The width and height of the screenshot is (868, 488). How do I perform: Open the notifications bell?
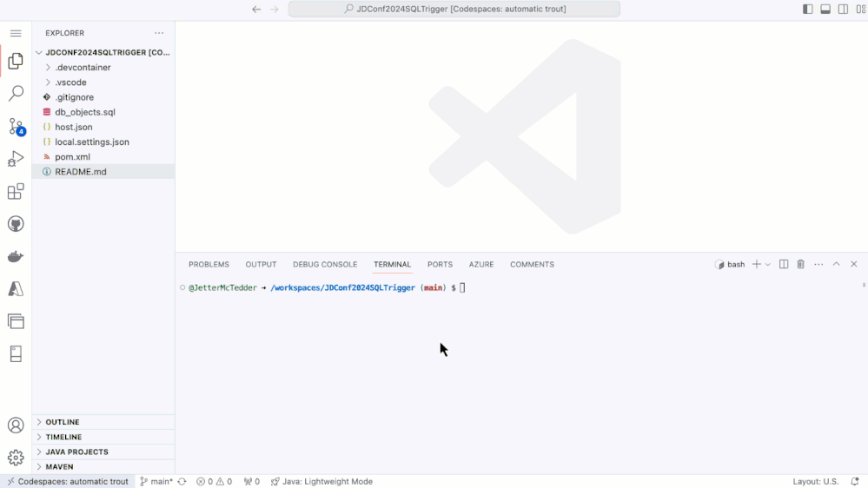(x=855, y=481)
